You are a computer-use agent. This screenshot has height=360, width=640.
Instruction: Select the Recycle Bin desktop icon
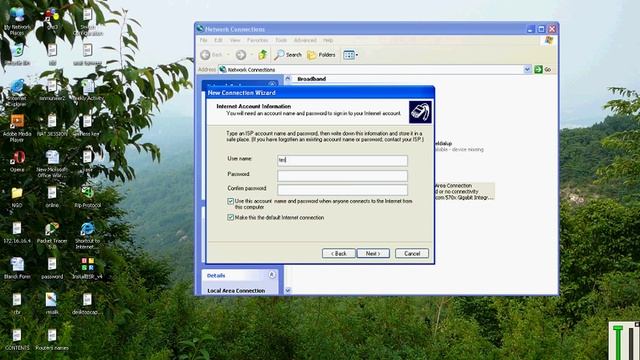click(x=17, y=55)
